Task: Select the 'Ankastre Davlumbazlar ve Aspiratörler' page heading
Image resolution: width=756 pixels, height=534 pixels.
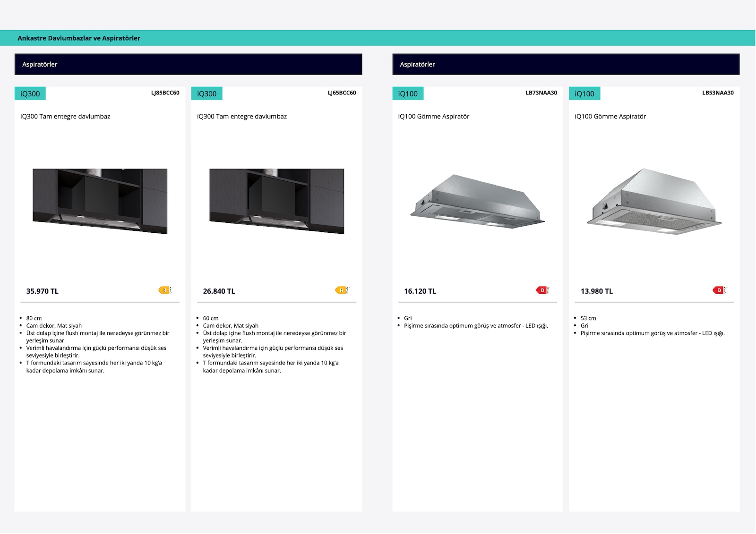Action: pyautogui.click(x=79, y=38)
